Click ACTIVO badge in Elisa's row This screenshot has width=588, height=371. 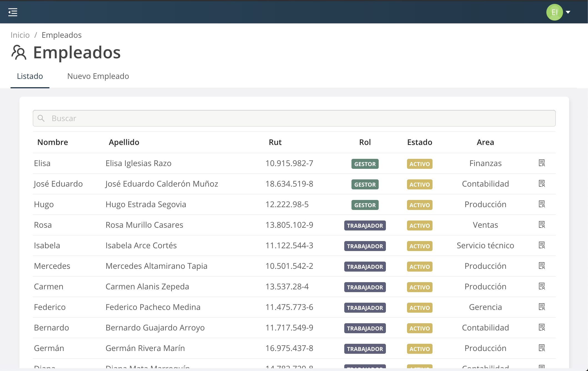419,164
